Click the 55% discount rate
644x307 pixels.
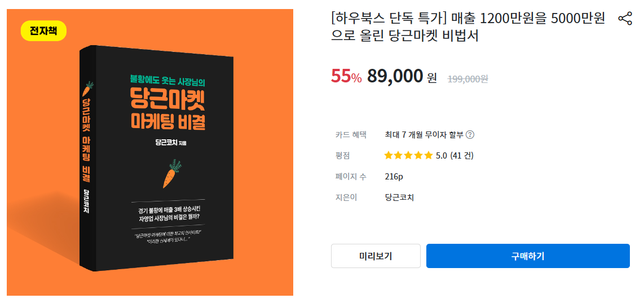346,76
